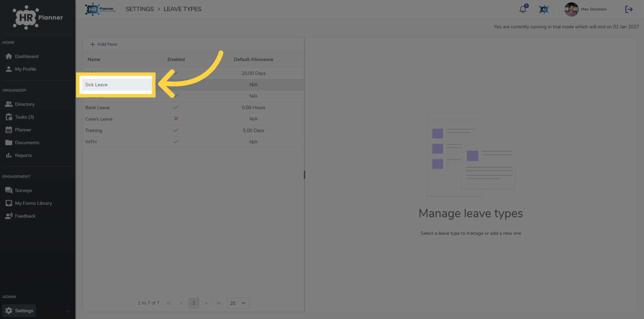
Task: Sort by the Name column header
Action: click(x=94, y=59)
